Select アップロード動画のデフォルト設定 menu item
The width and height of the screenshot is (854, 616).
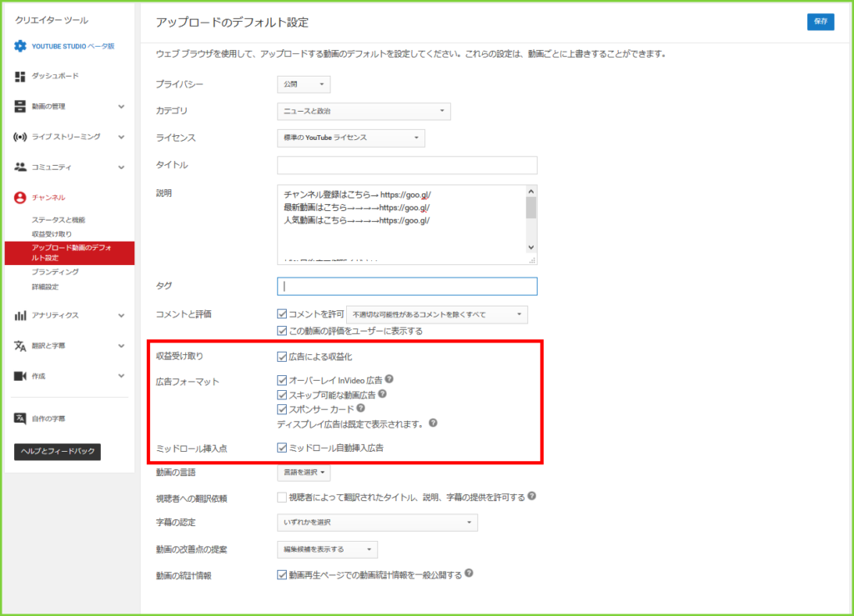click(70, 253)
